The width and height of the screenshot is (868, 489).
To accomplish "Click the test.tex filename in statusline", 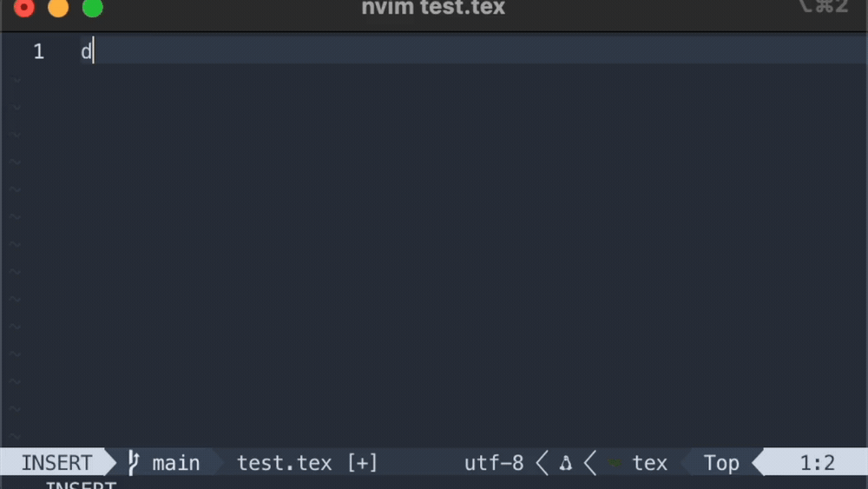I will coord(284,463).
